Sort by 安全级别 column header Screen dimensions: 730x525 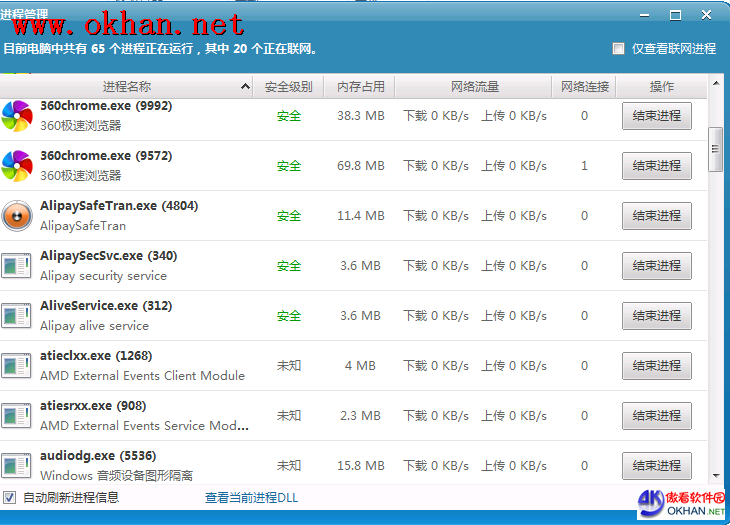click(x=289, y=87)
